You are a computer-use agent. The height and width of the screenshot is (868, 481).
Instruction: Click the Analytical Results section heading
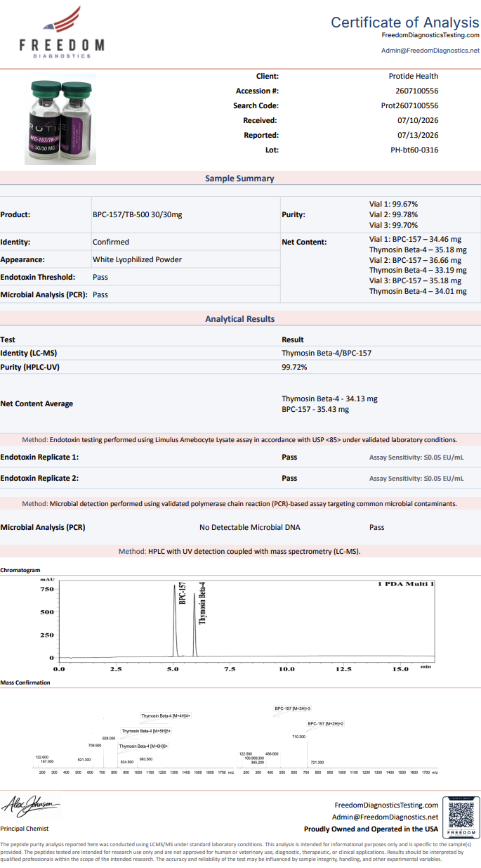pos(239,319)
